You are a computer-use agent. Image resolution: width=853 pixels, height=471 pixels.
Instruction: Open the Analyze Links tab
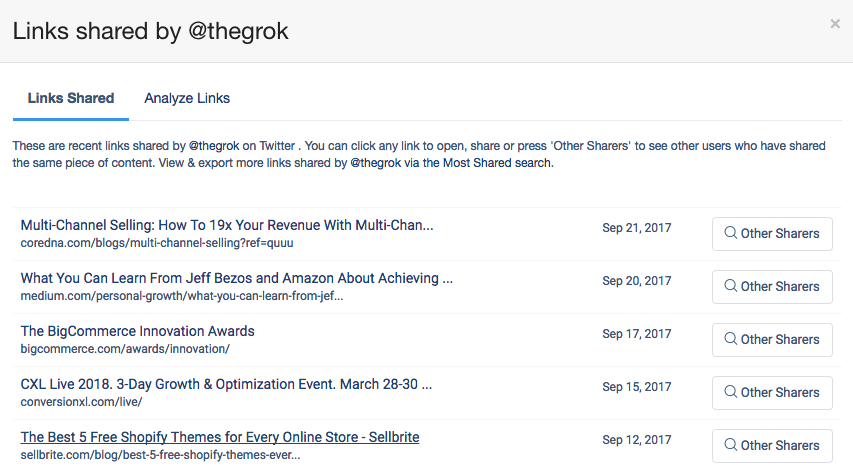[187, 98]
